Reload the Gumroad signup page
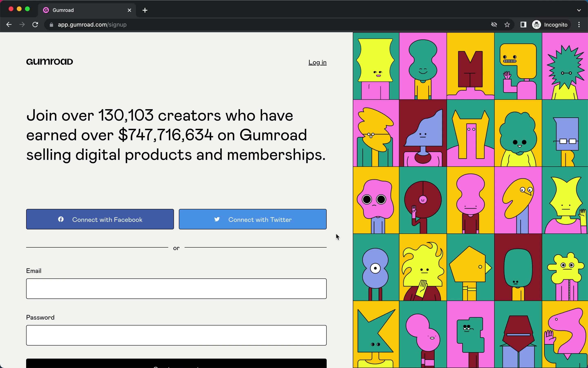This screenshot has width=588, height=368. [x=35, y=25]
